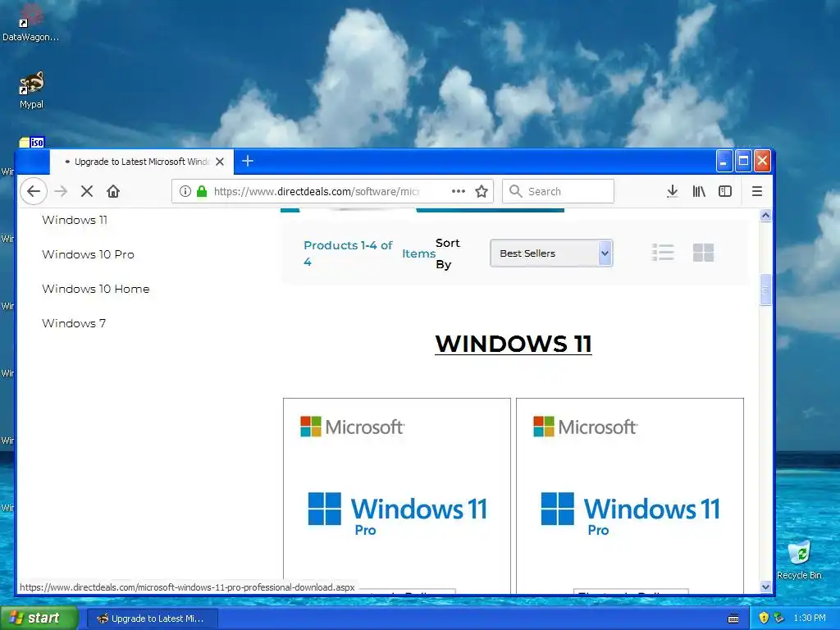Open the browser hamburger menu
This screenshot has width=840, height=630.
pos(757,191)
